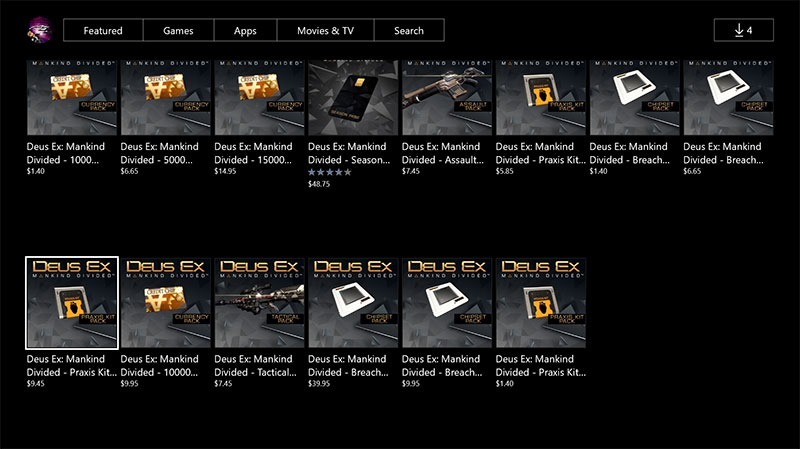800x449 pixels.
Task: Open the Season Pass tile with black card
Action: tap(353, 97)
